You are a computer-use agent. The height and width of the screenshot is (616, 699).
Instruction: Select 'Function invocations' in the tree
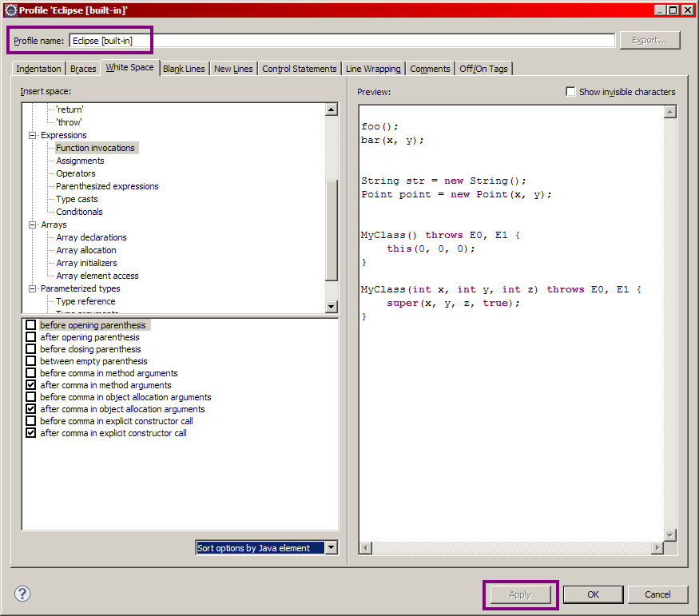pyautogui.click(x=95, y=147)
